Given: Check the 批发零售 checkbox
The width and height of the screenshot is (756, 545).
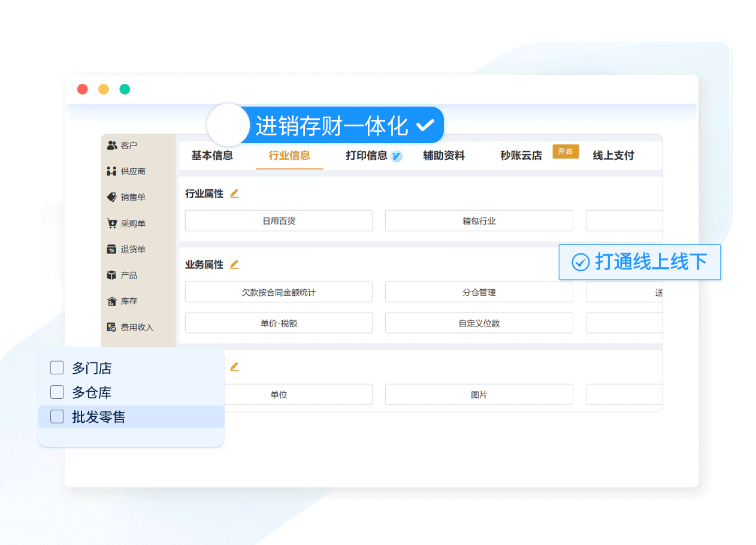Looking at the screenshot, I should 57,417.
